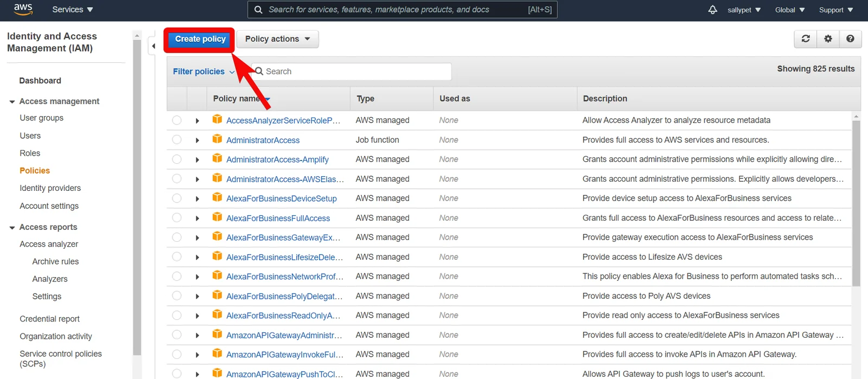This screenshot has height=379, width=868.
Task: Open User groups in sidebar
Action: (41, 118)
